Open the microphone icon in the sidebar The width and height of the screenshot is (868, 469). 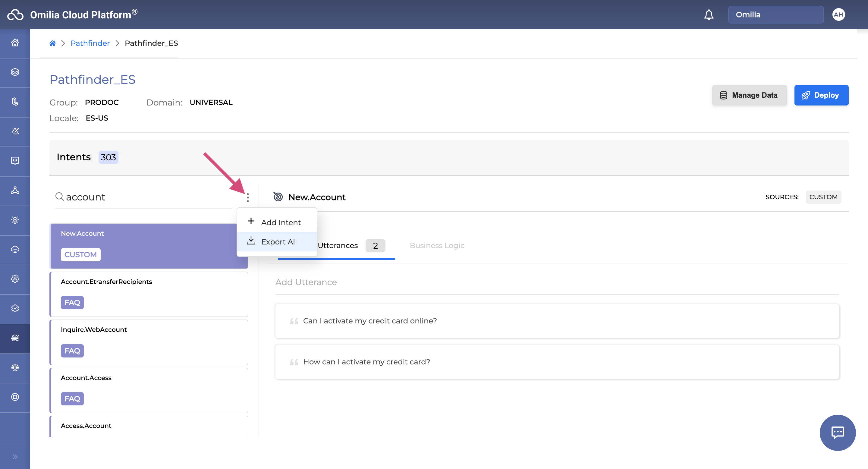pyautogui.click(x=15, y=102)
